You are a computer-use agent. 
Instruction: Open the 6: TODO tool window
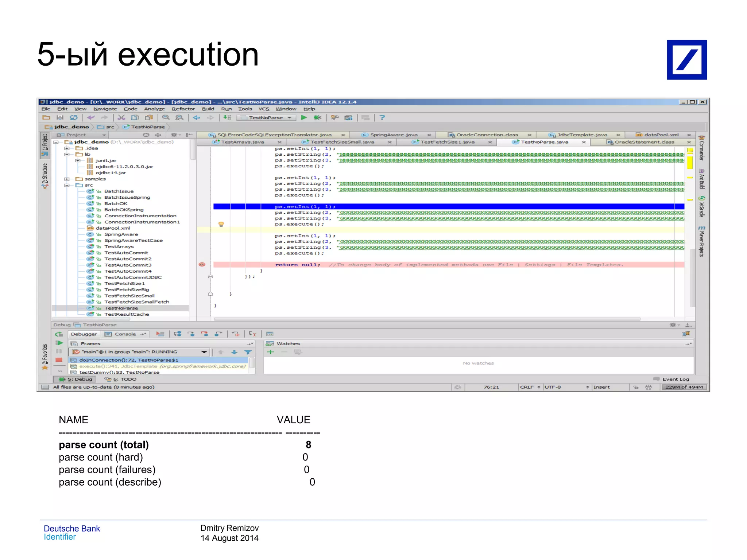(120, 380)
